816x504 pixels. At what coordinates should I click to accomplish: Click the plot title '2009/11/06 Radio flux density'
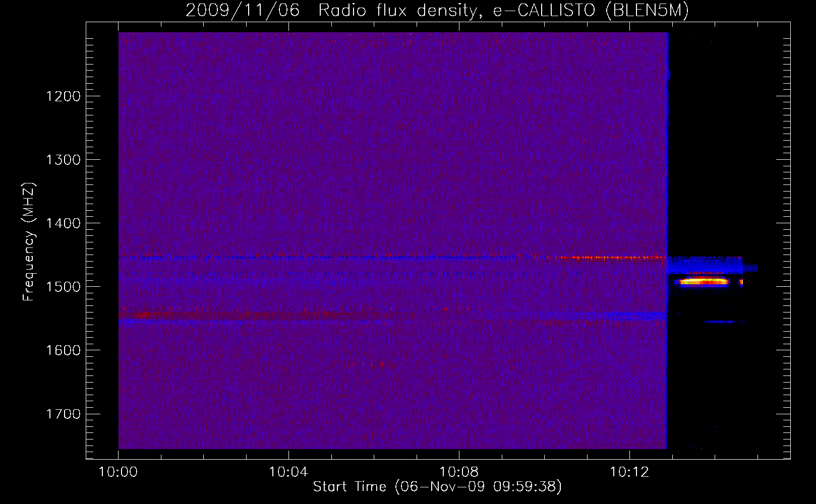(x=332, y=10)
